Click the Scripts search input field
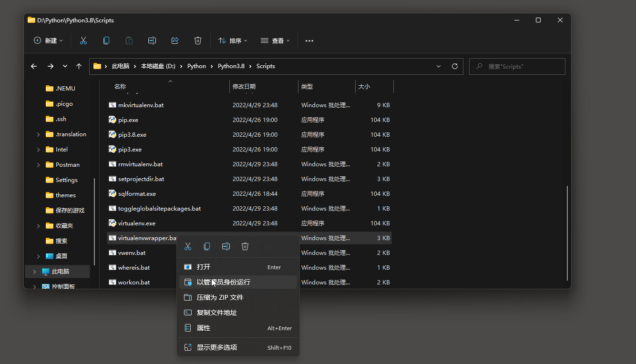Screen dimensions: 636x364 [x=517, y=66]
